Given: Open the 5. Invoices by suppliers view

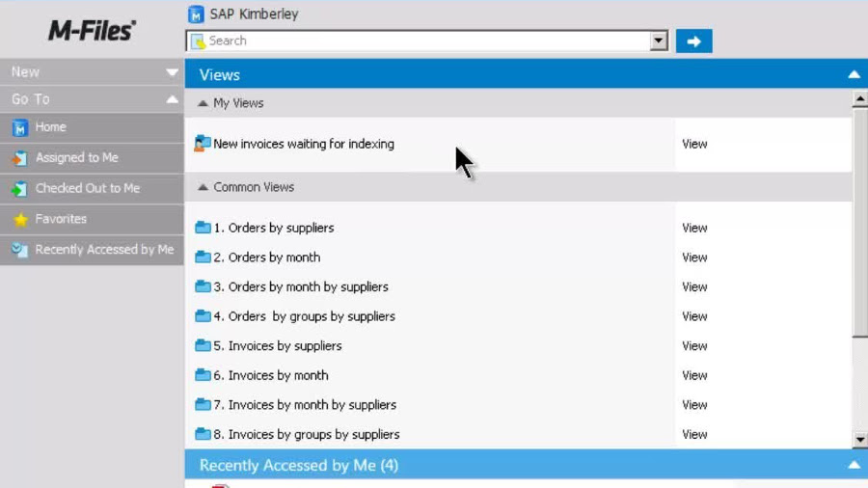Looking at the screenshot, I should [x=278, y=346].
